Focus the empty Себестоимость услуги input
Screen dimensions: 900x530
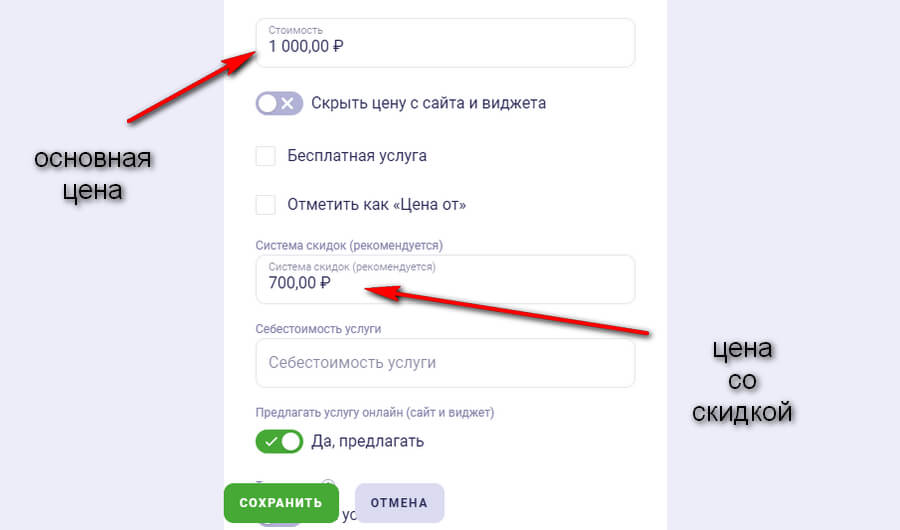click(445, 363)
